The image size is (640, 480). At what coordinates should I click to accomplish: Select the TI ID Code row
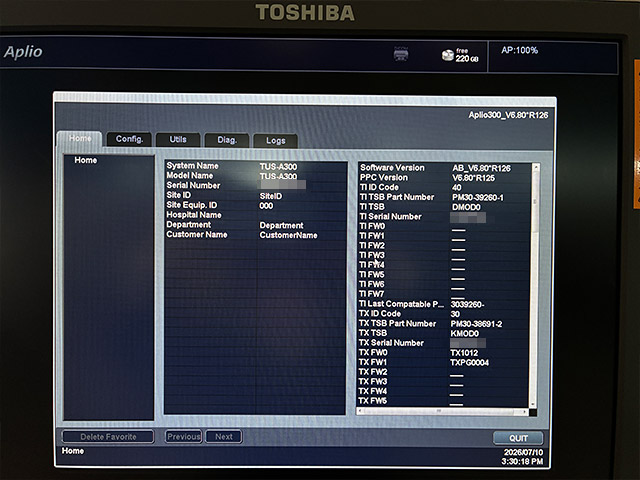point(444,187)
